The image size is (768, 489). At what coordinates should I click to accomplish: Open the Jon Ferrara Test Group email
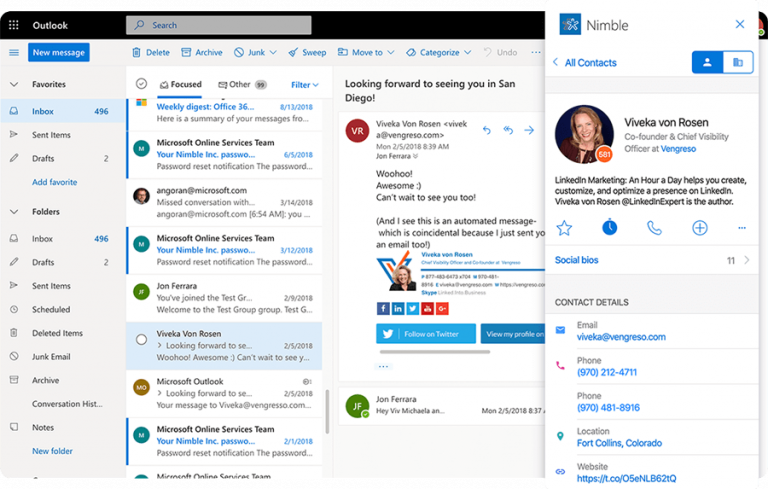[225, 298]
